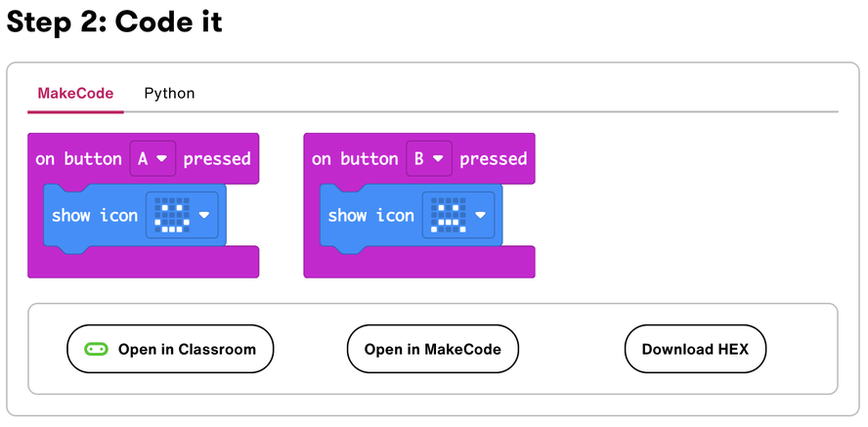Open the button A selector dropdown
This screenshot has width=868, height=427.
coord(152,158)
